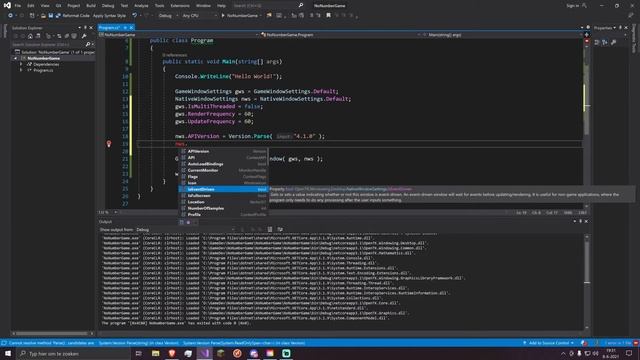Image resolution: width=640 pixels, height=360 pixels.
Task: Open the Tools menu
Action: (x=160, y=6)
